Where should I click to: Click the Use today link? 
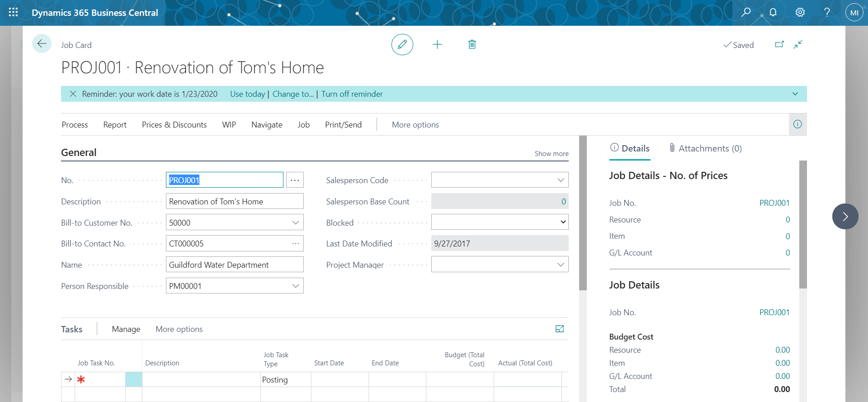pos(247,94)
